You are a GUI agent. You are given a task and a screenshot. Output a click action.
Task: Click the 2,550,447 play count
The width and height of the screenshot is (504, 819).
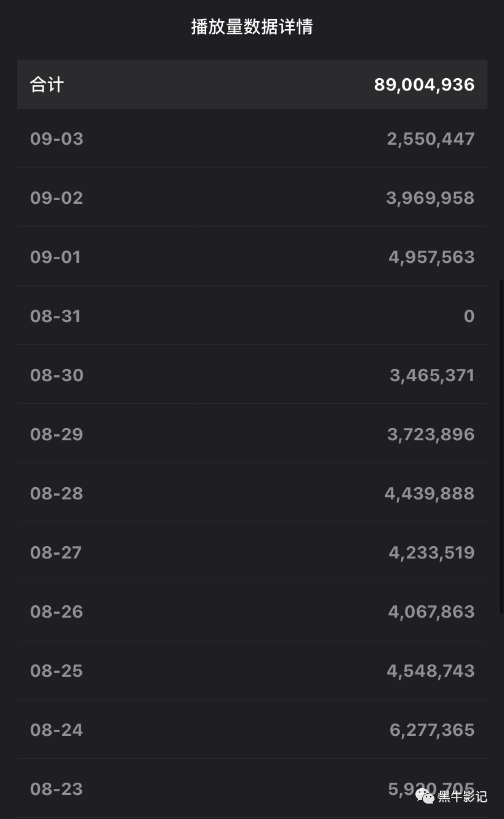tap(431, 139)
